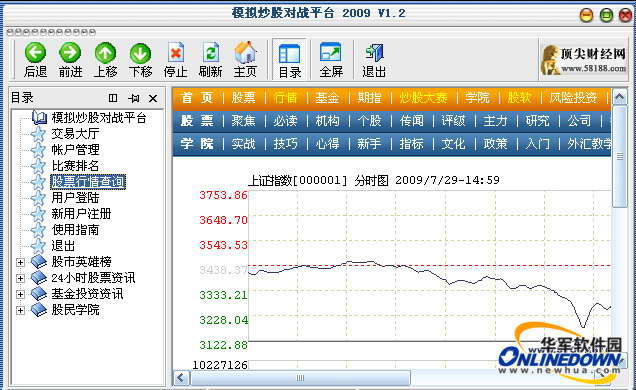Viewport: 636px width, 390px height.
Task: Click the 聚焦 link in 股票 row
Action: [x=243, y=121]
